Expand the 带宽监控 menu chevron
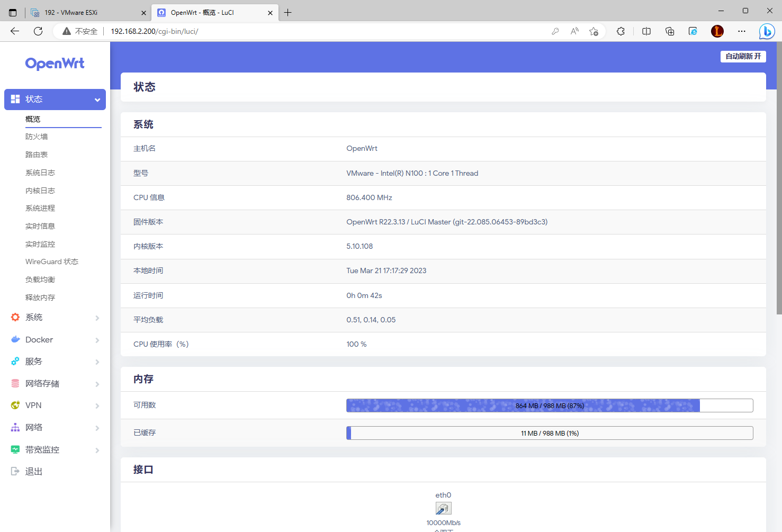Viewport: 782px width, 532px height. pos(97,450)
